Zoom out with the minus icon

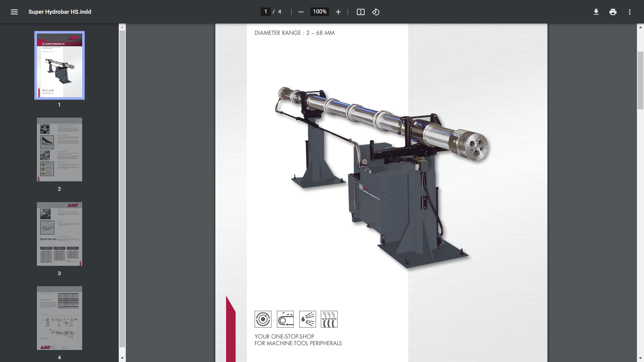(x=301, y=12)
